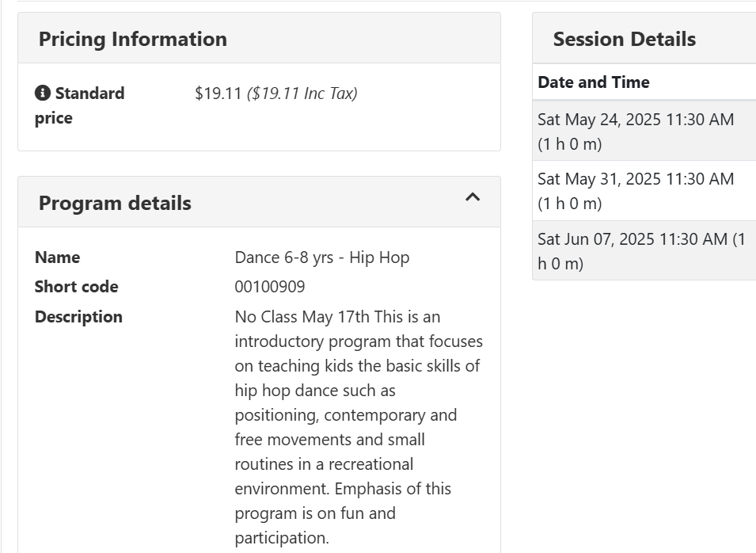Click the $19.11 price amount

(x=218, y=93)
